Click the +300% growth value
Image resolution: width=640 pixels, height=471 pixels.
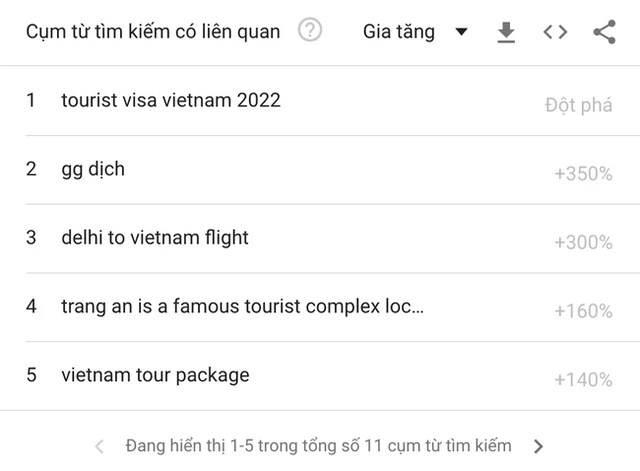583,243
